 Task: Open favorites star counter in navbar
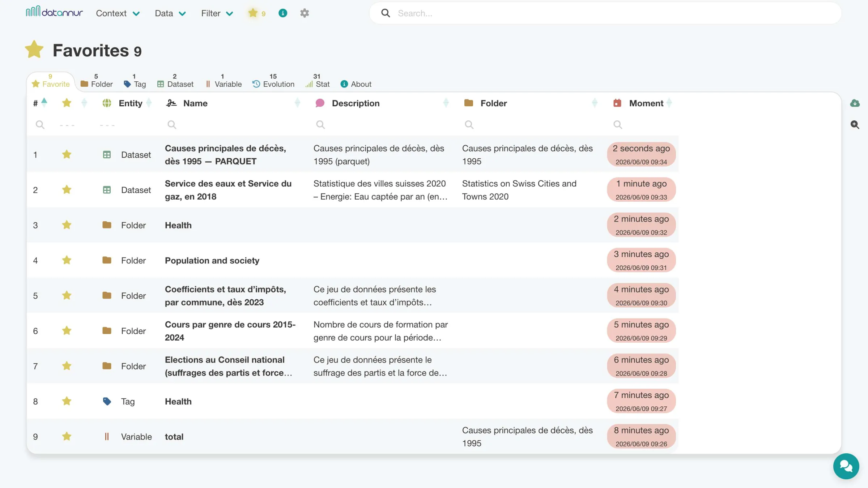(257, 13)
